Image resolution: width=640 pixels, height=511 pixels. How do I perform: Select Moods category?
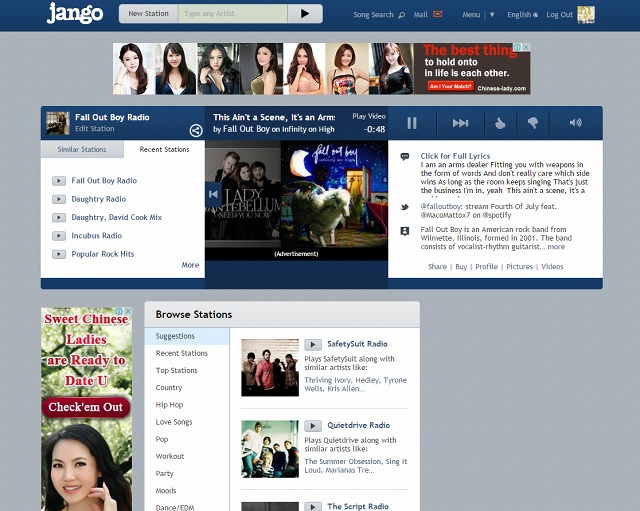pos(166,491)
